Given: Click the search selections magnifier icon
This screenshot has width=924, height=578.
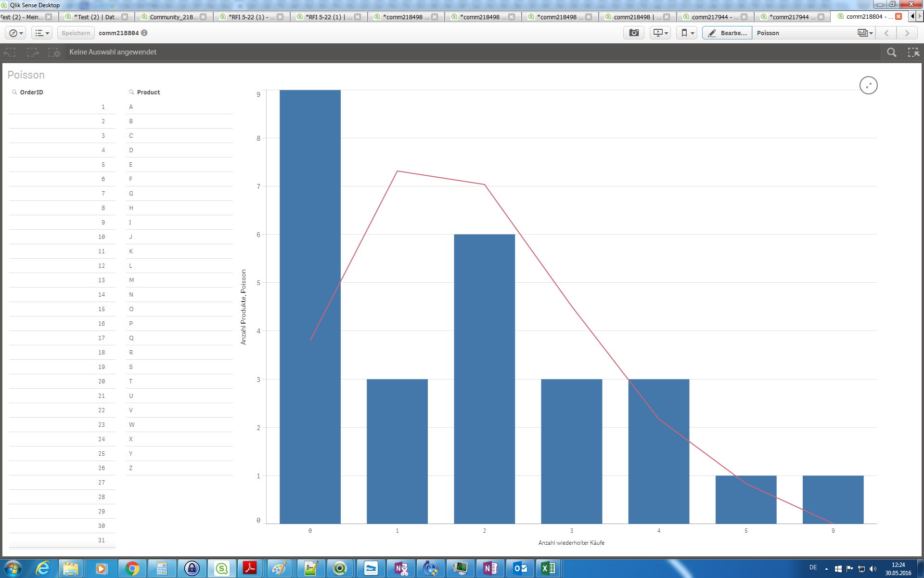Looking at the screenshot, I should [891, 52].
